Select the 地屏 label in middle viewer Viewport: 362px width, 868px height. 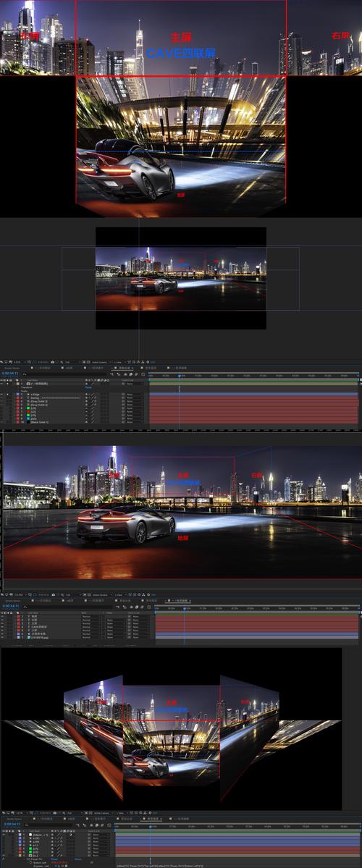tap(182, 537)
